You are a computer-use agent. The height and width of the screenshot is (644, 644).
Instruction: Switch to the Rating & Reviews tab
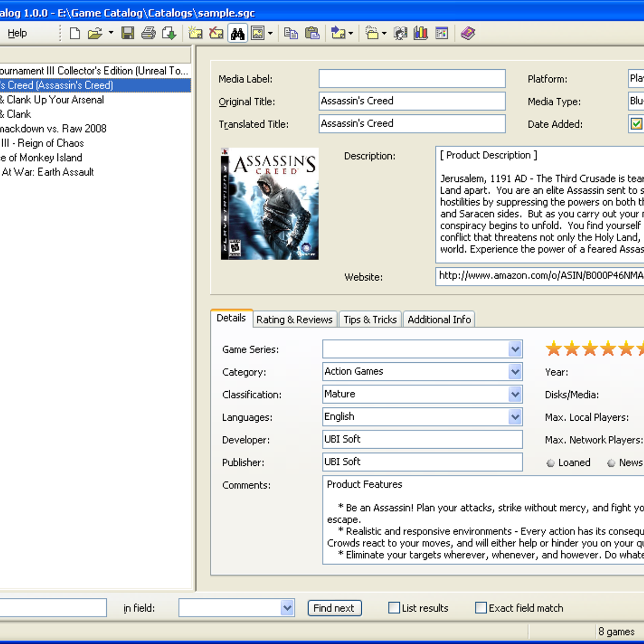tap(295, 319)
